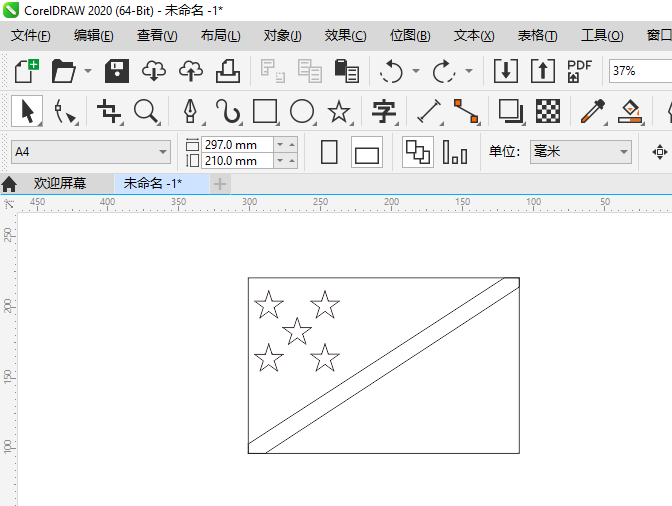Expand the redo history dropdown

[469, 71]
